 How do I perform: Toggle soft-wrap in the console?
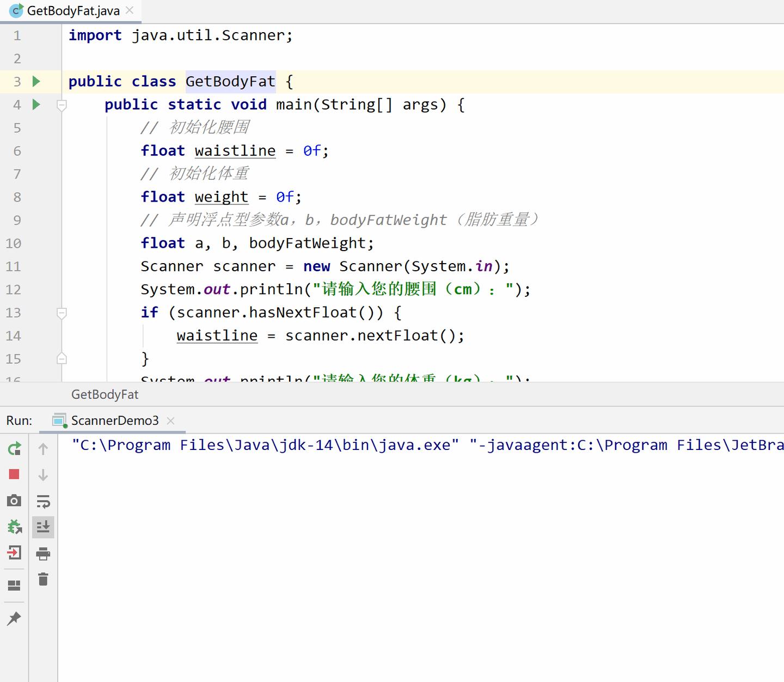tap(43, 501)
